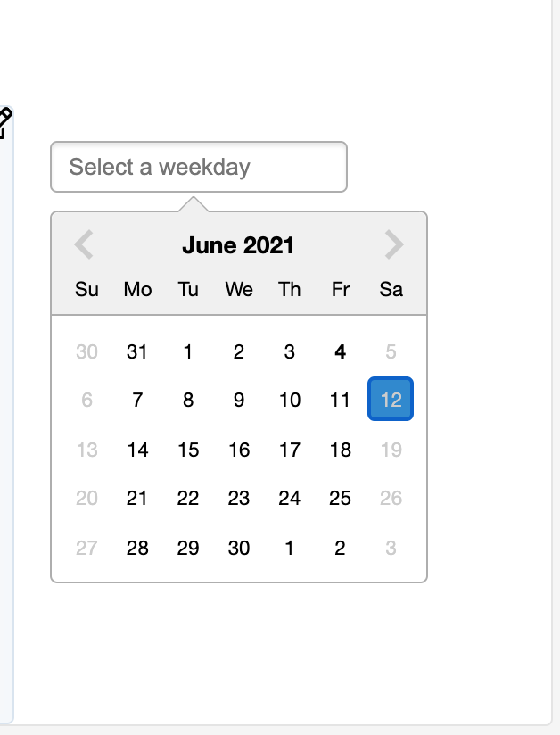Select date 30 of June
This screenshot has height=735, width=560.
point(238,548)
